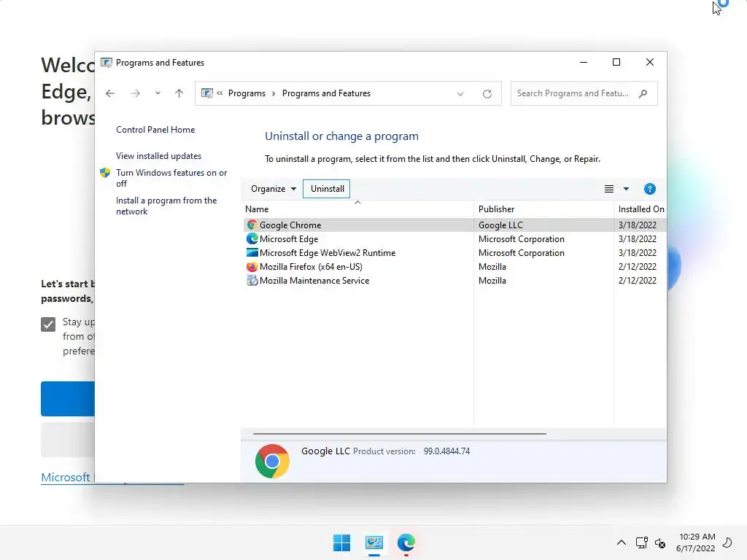Select the Microsoft Edge program entry

289,239
